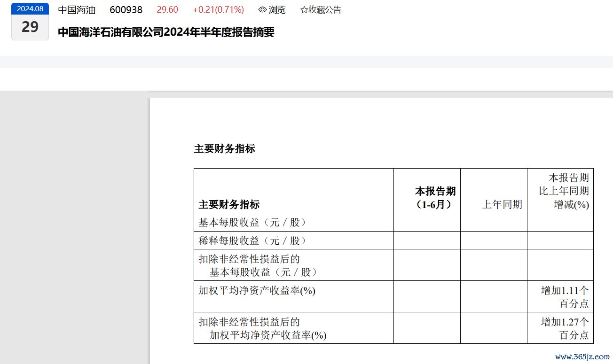Select the section heading 主要财务指标 above the table
Viewport: 613px width, 364px height.
225,149
